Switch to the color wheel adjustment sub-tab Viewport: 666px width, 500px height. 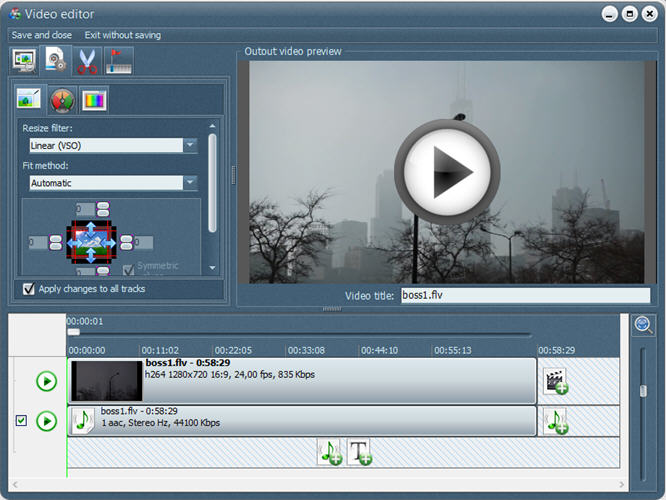[x=62, y=100]
